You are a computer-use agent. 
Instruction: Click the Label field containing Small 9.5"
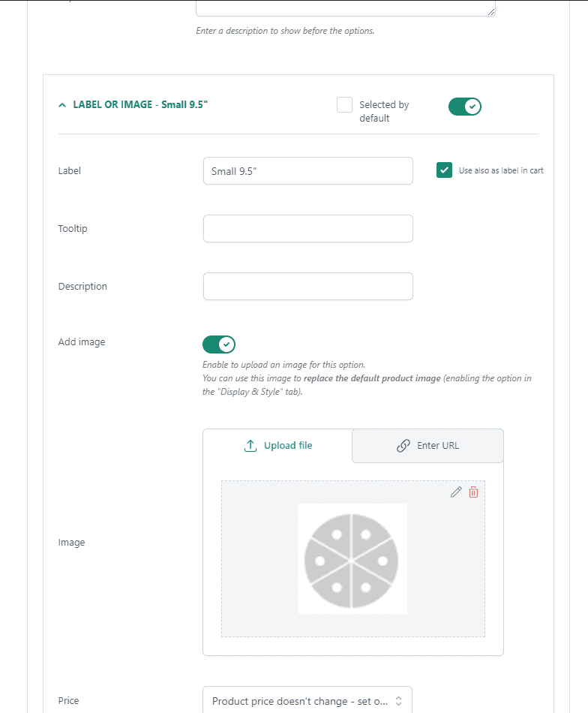pos(308,171)
